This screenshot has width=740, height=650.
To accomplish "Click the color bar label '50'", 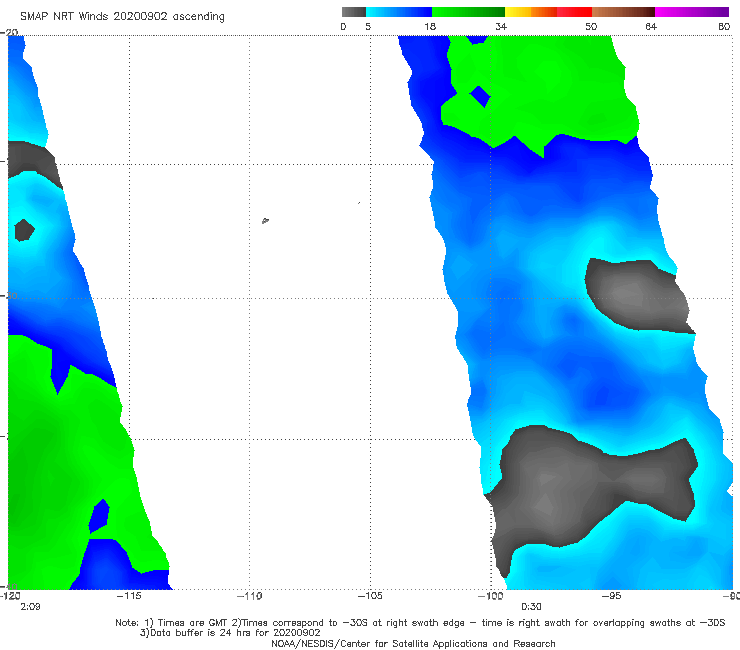I will click(x=591, y=26).
